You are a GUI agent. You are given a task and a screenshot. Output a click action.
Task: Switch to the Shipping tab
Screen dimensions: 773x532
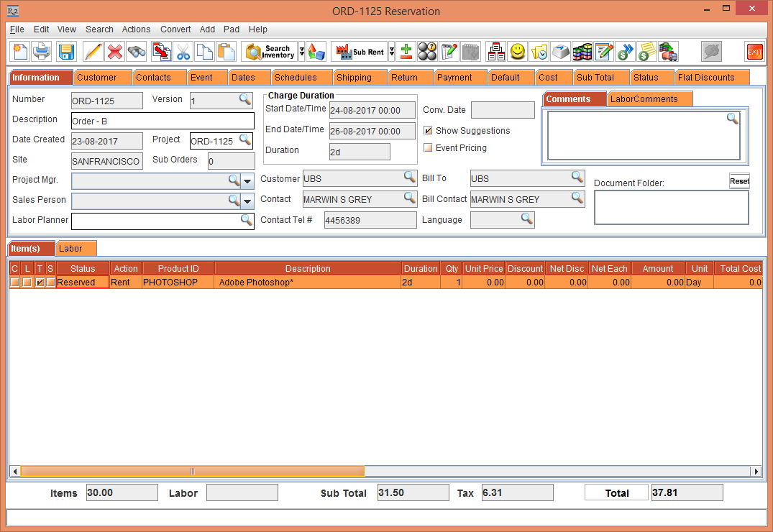pos(354,78)
